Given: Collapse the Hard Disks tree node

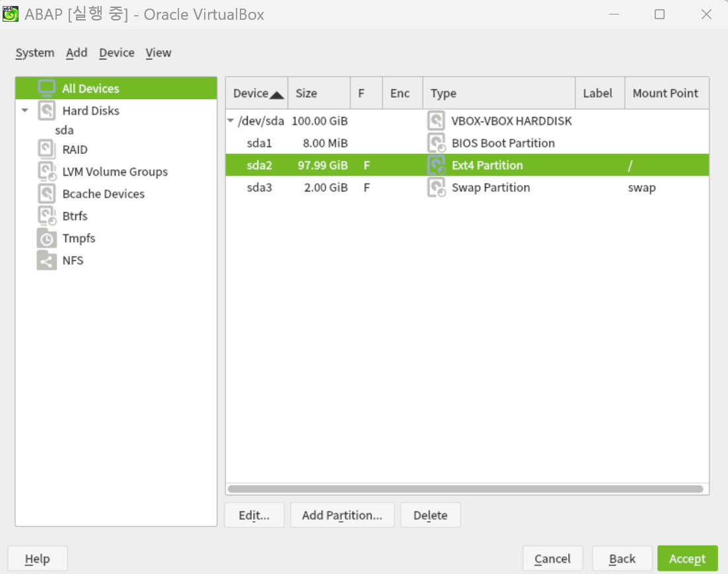Looking at the screenshot, I should click(25, 110).
